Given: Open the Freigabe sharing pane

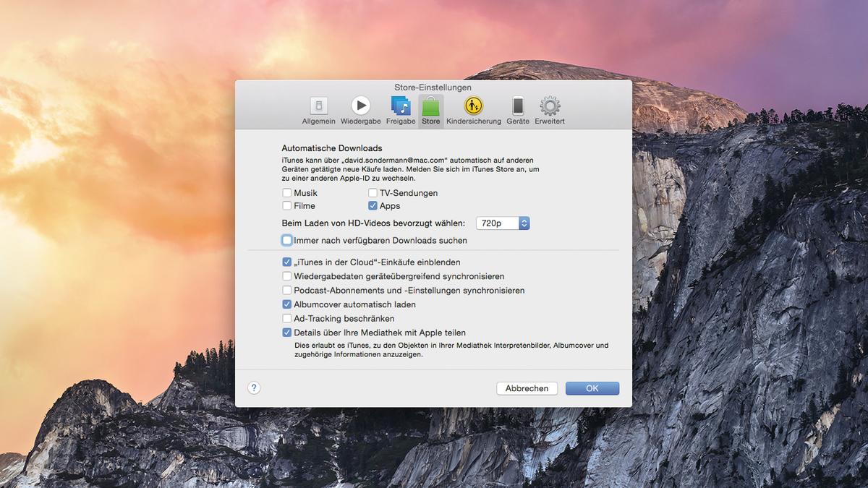Looking at the screenshot, I should click(401, 111).
